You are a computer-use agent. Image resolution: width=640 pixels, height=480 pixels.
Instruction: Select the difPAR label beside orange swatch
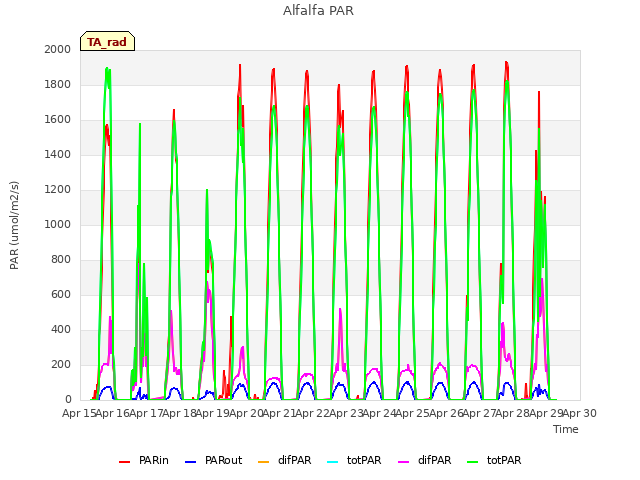pos(295,460)
